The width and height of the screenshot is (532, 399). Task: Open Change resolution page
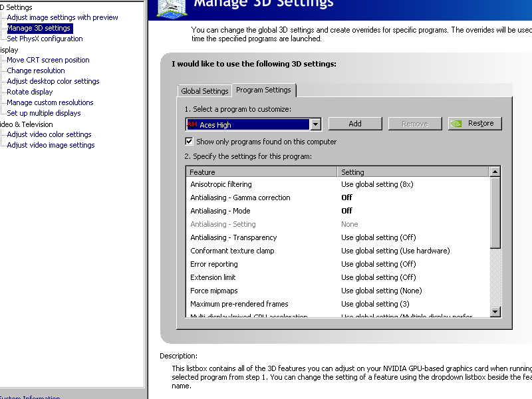coord(36,70)
